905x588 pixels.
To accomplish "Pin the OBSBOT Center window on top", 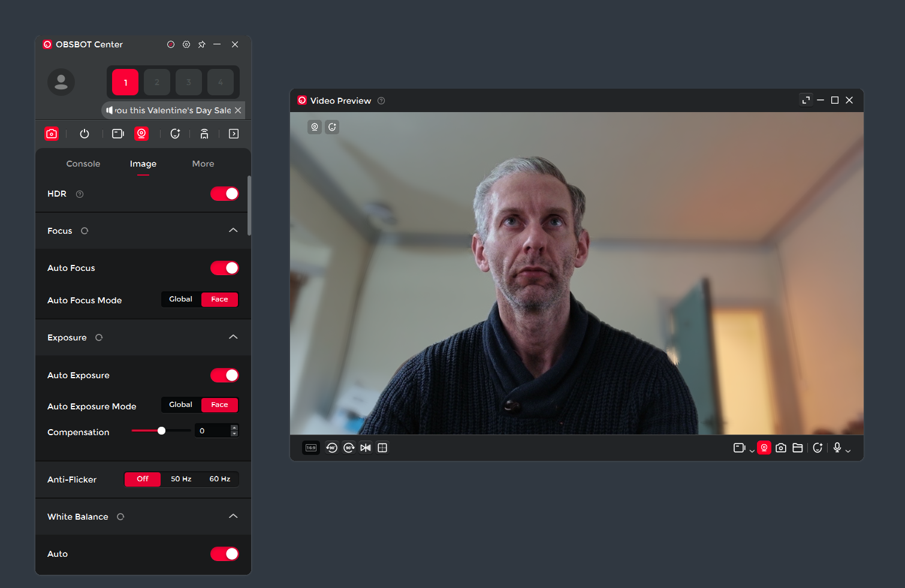I will click(202, 44).
